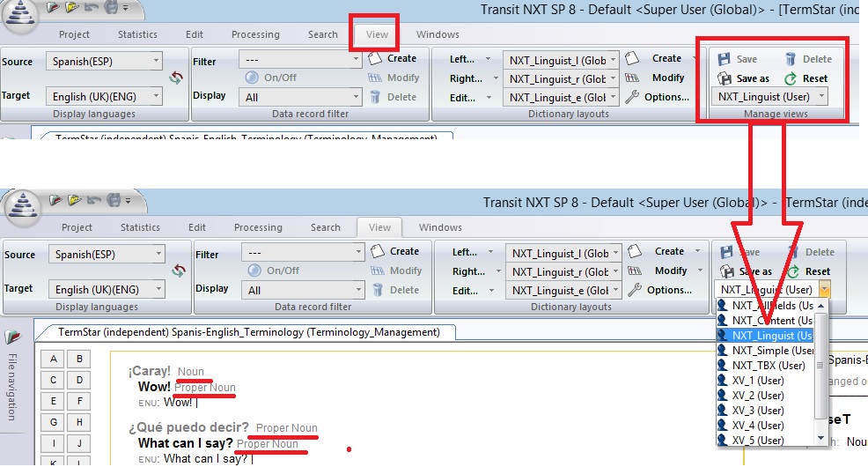Click the views list scroll-down arrow

821,438
